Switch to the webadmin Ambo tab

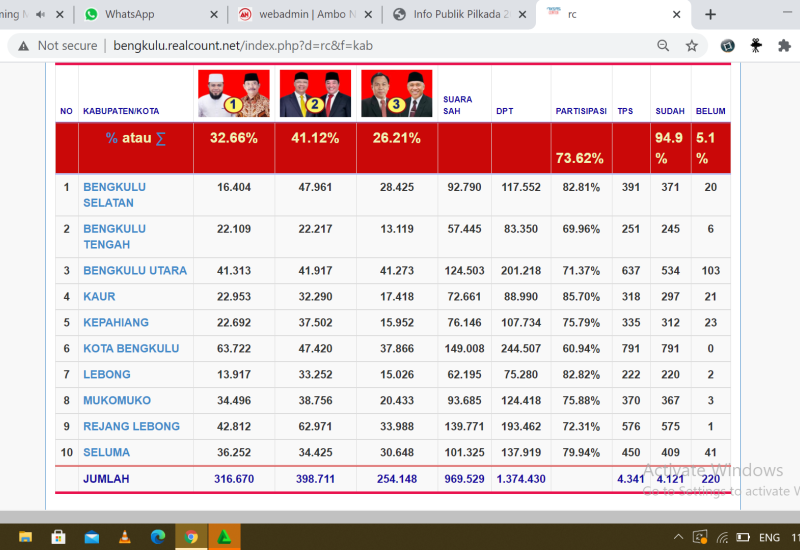305,14
